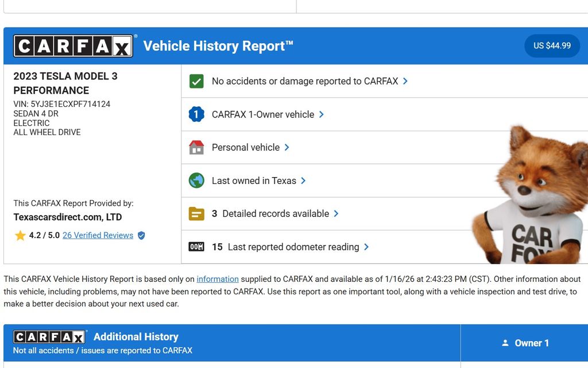Viewport: 588px width, 368px height.
Task: Expand CARFAX 1-Owner vehicle details
Action: tap(322, 114)
